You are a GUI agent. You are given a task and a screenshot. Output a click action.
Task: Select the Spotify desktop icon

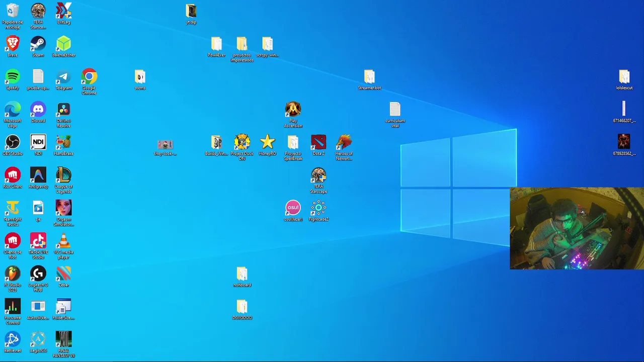tap(13, 76)
